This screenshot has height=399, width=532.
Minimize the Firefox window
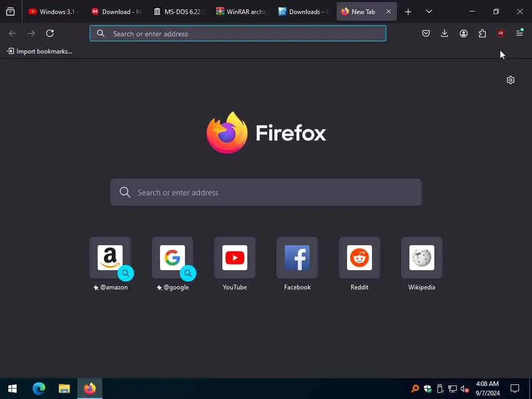[472, 11]
